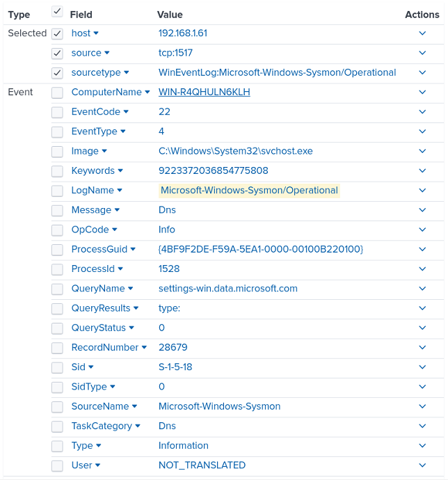Open Actions chevron for ProcessGuid row

pyautogui.click(x=422, y=249)
